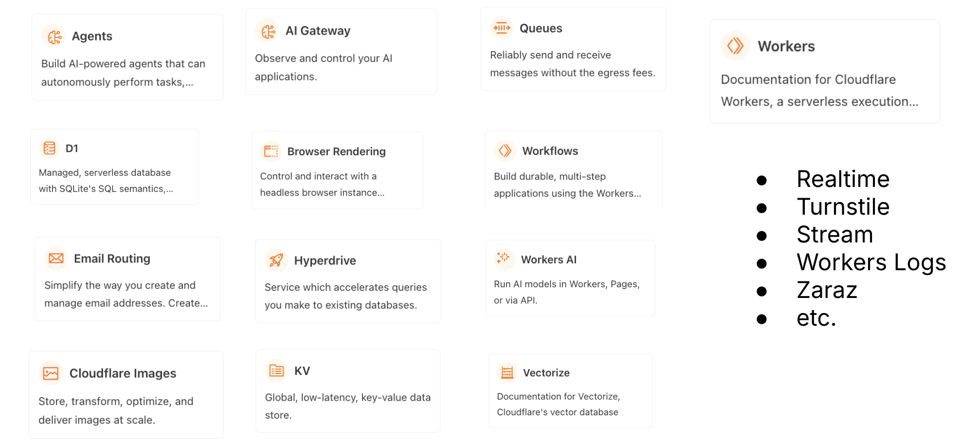Image resolution: width=980 pixels, height=445 pixels.
Task: Click the Agents brain icon
Action: point(54,37)
